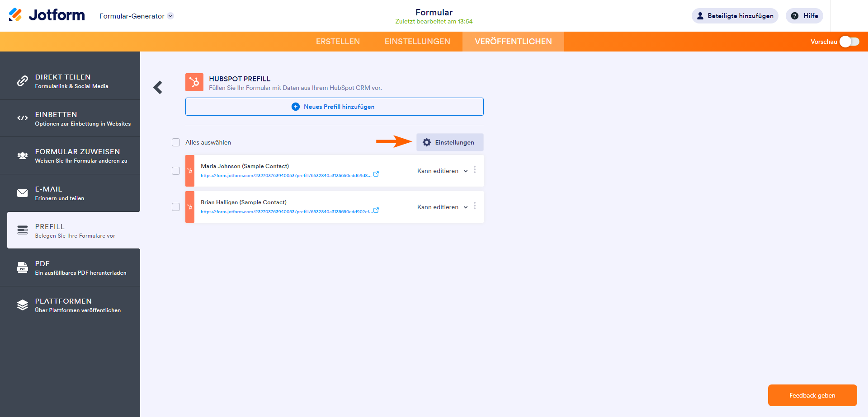868x417 pixels.
Task: Check the Alles auswählen checkbox
Action: (176, 142)
